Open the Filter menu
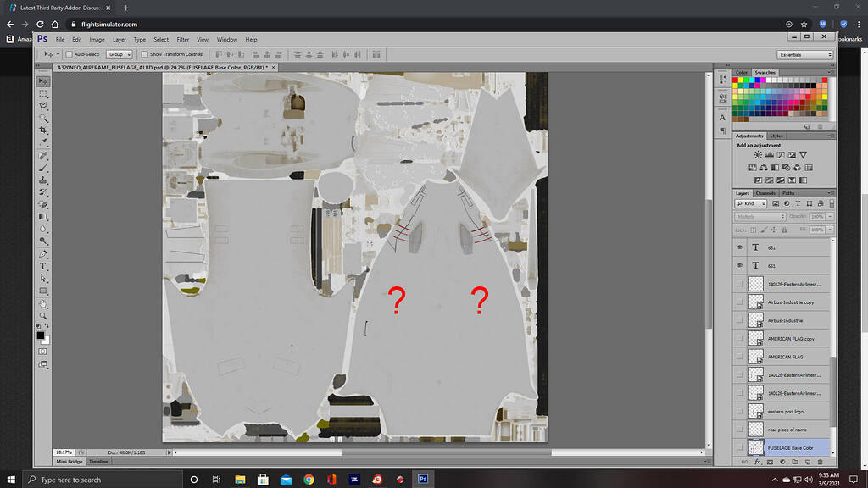The height and width of the screenshot is (488, 868). [x=182, y=39]
